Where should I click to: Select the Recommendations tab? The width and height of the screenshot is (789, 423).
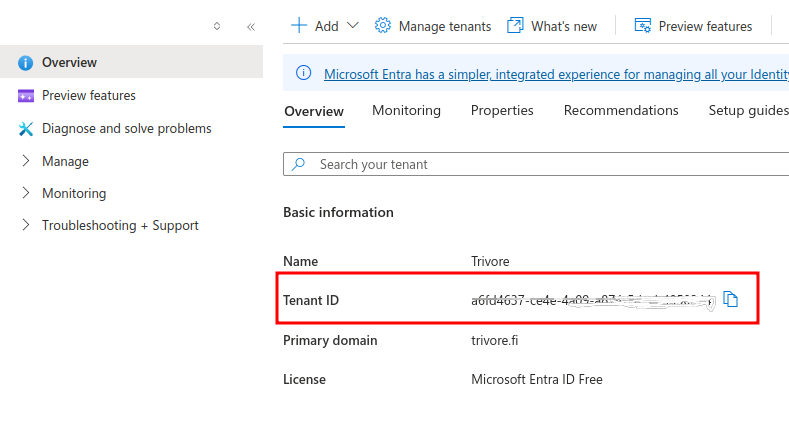pyautogui.click(x=621, y=111)
